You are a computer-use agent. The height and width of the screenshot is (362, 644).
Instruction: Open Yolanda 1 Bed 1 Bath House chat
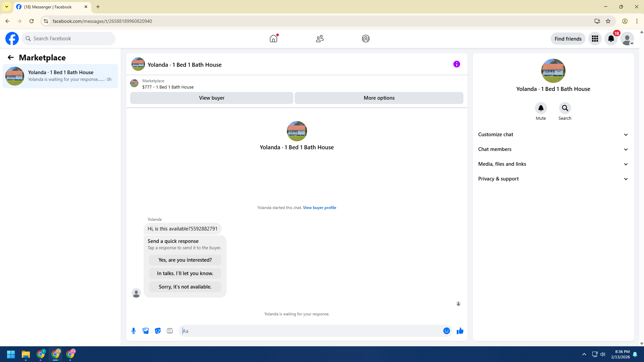coord(60,76)
